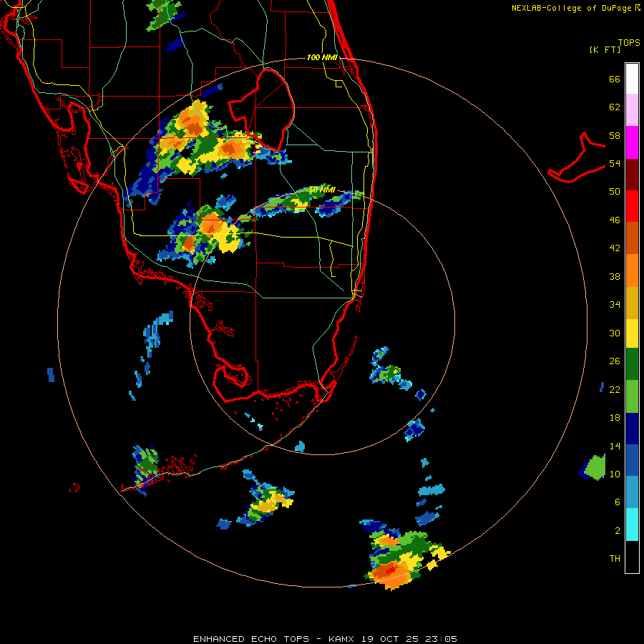Pick the medium blue legend band
This screenshot has height=644, width=644.
point(632,460)
